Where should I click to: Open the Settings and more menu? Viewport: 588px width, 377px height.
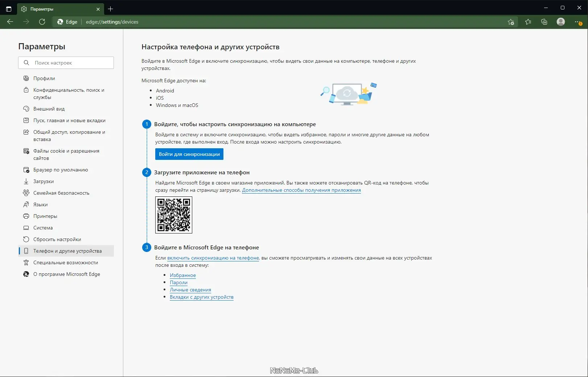point(578,22)
